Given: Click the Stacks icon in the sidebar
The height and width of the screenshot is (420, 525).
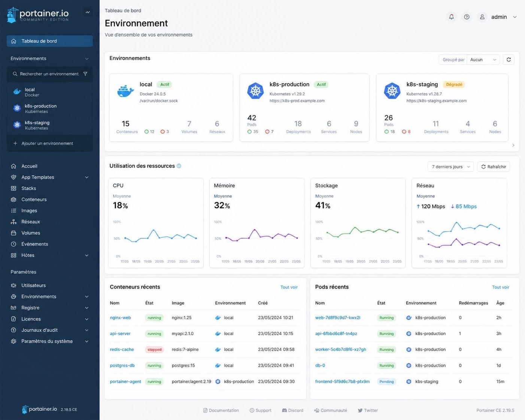Looking at the screenshot, I should (x=13, y=188).
